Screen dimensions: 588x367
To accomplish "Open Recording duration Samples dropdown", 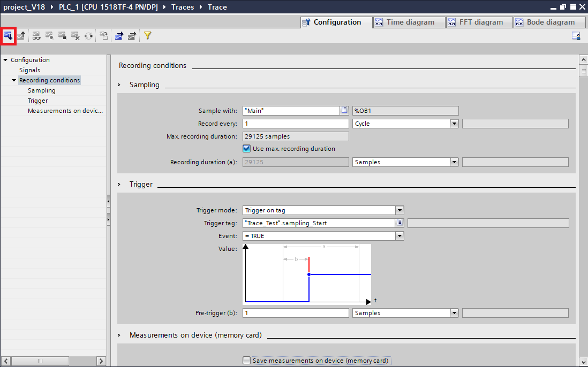I will pyautogui.click(x=454, y=162).
